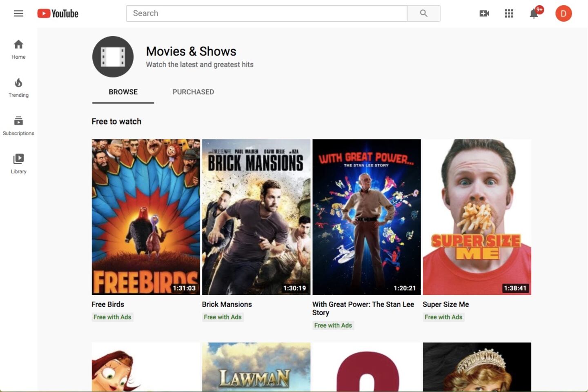
Task: Click the YouTube logo
Action: 58,13
